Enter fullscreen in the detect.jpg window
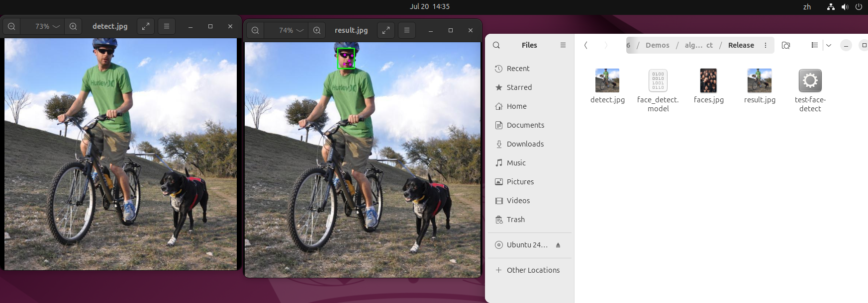The image size is (868, 303). coord(146,26)
